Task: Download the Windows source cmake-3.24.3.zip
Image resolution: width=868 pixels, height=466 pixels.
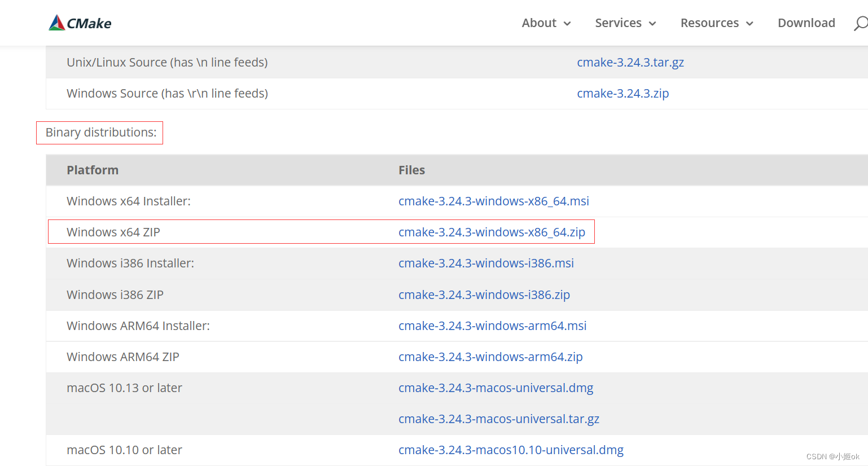Action: [622, 93]
